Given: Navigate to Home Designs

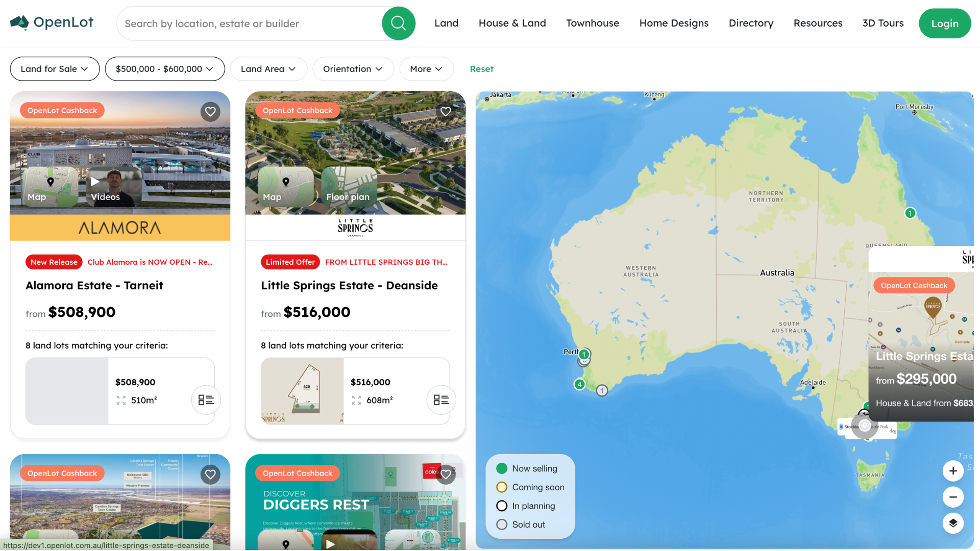Looking at the screenshot, I should pyautogui.click(x=674, y=23).
